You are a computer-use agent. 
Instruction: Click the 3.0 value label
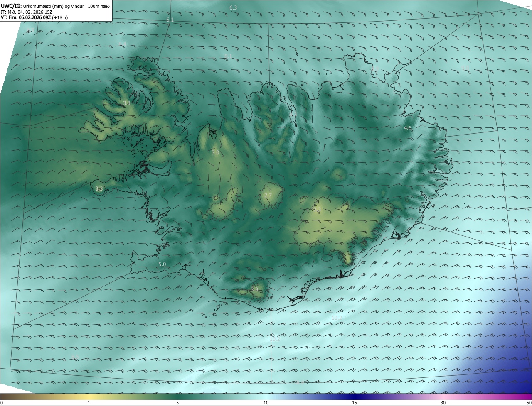tap(215, 153)
